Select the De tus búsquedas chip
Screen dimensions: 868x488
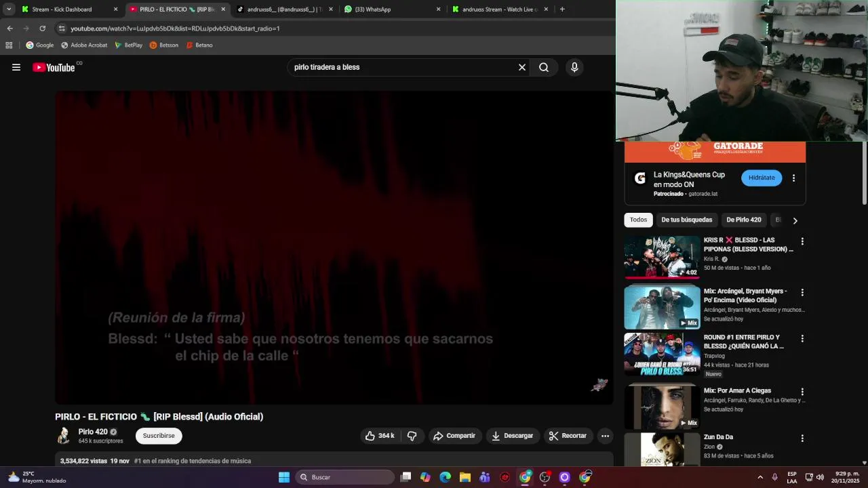coord(686,220)
